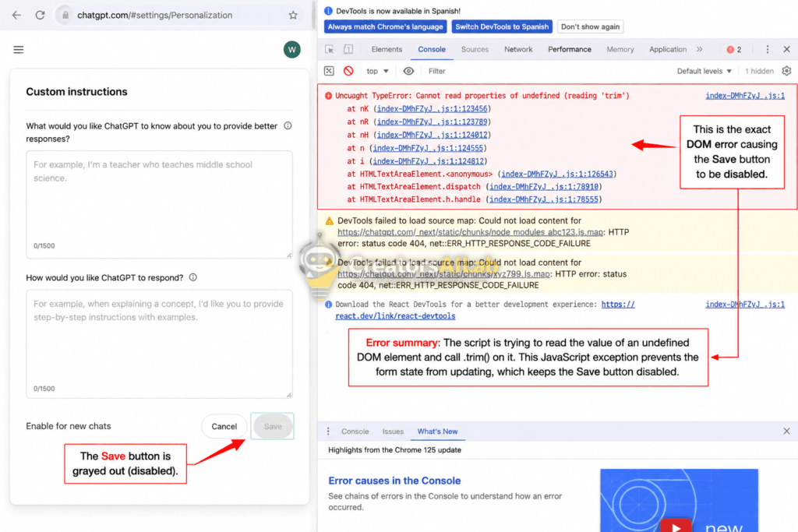The width and height of the screenshot is (798, 532).
Task: Play the What's New video thumbnail
Action: point(676,526)
